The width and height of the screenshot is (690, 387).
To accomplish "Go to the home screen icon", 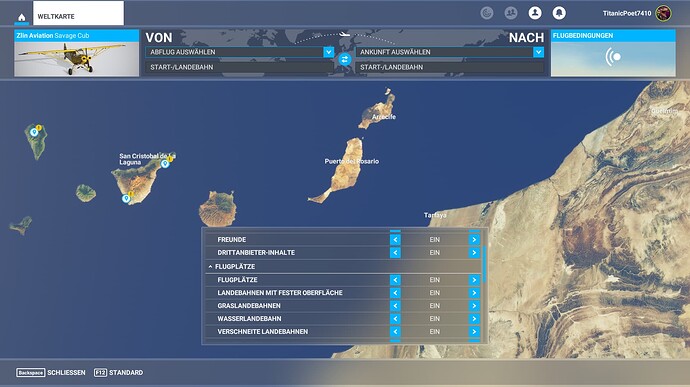I will [x=21, y=18].
